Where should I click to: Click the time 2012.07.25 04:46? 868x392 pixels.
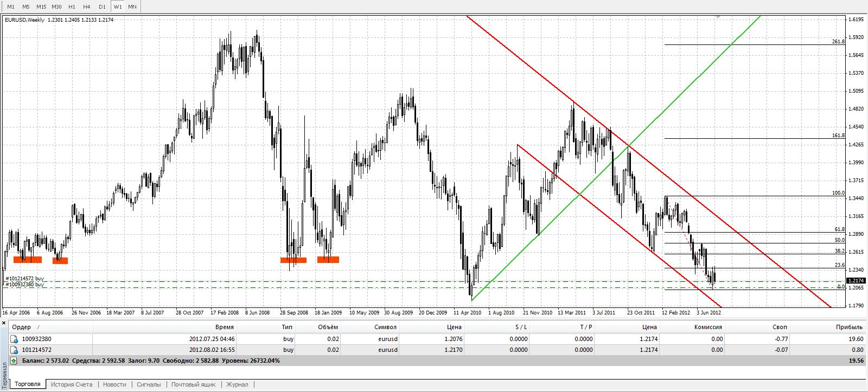212,339
